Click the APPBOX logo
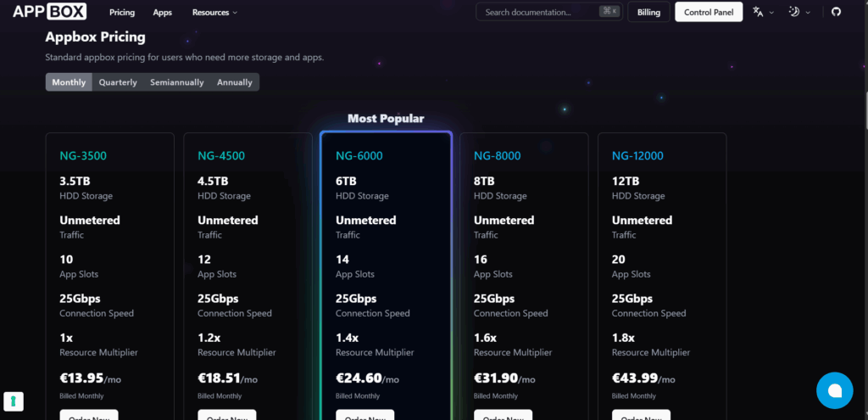The image size is (868, 420). tap(50, 12)
